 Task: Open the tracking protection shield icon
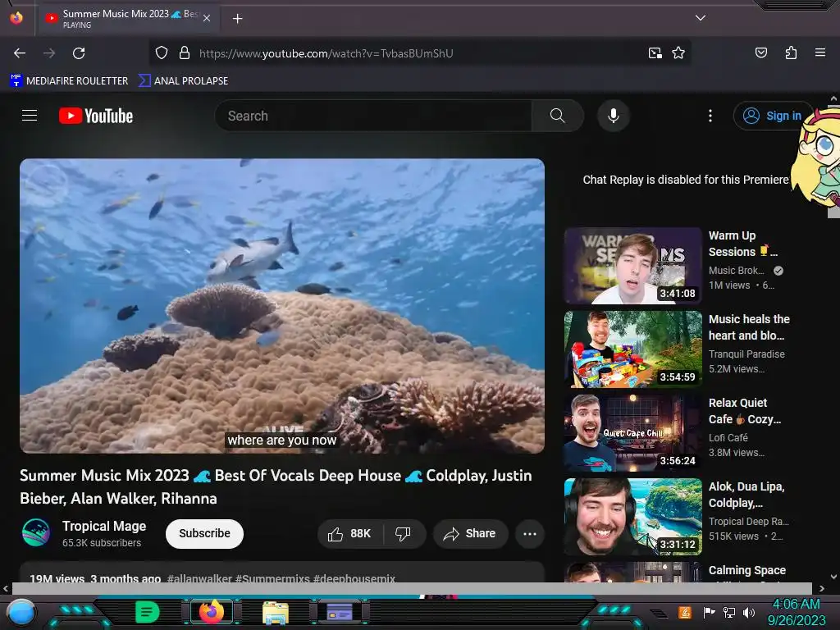[162, 52]
